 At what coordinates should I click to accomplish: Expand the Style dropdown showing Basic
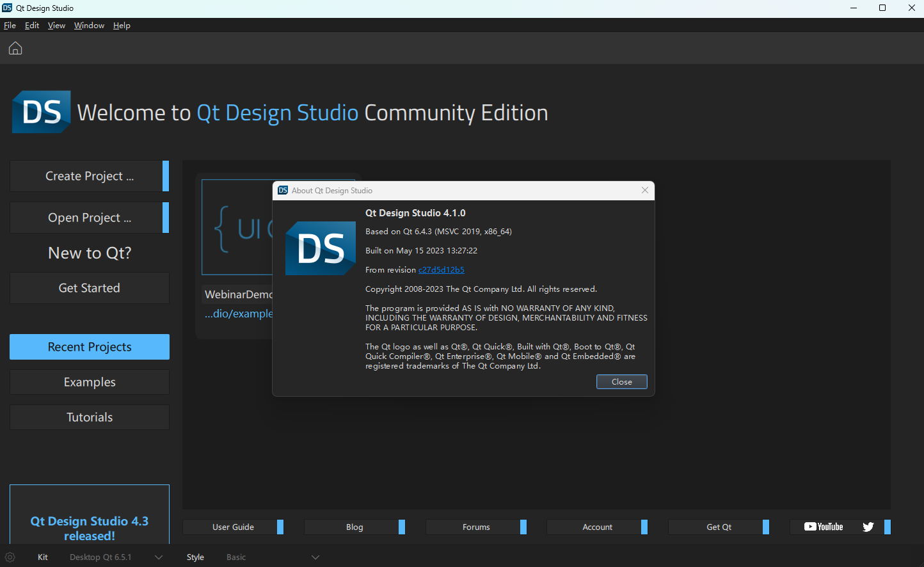(272, 557)
